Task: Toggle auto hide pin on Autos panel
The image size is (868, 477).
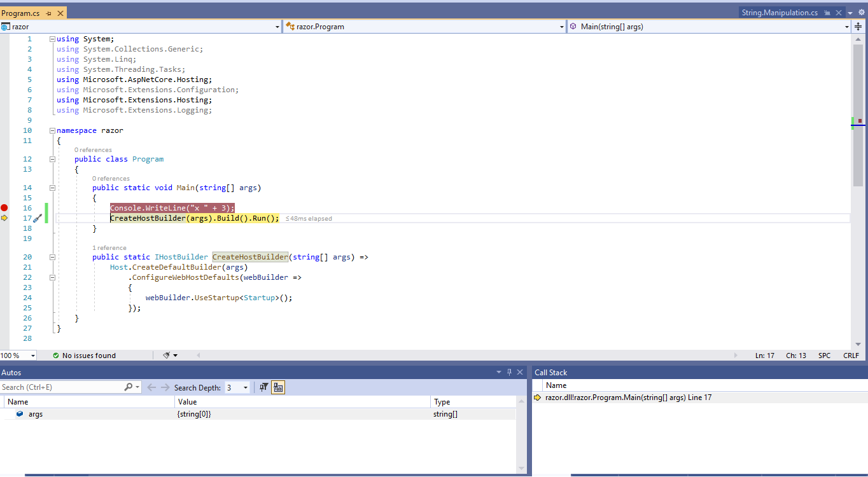Action: [509, 372]
